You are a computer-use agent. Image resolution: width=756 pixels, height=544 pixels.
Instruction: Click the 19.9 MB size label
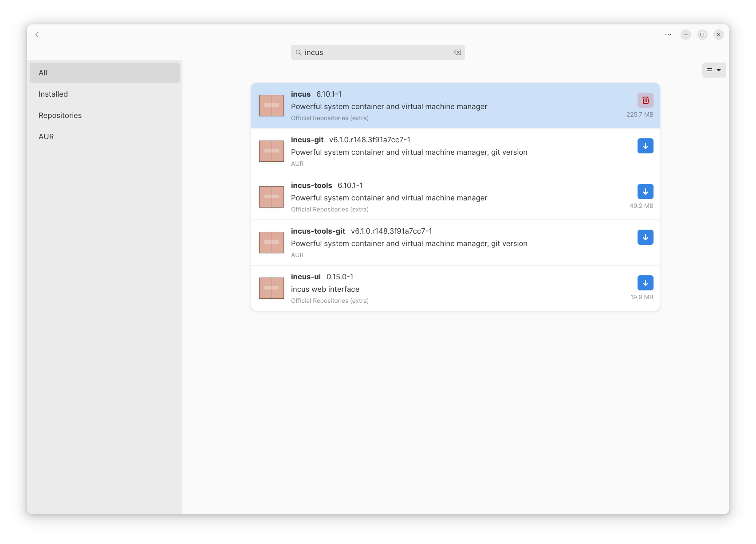click(x=642, y=297)
